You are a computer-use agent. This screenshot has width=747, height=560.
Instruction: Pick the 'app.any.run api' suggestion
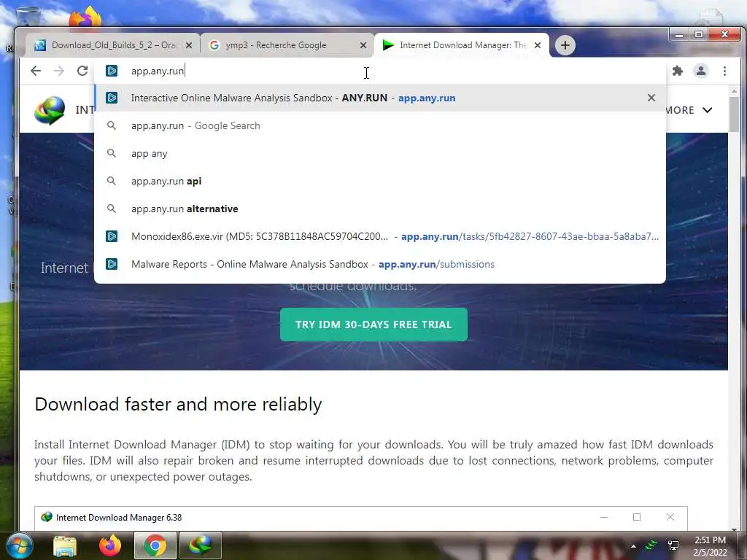tap(380, 181)
